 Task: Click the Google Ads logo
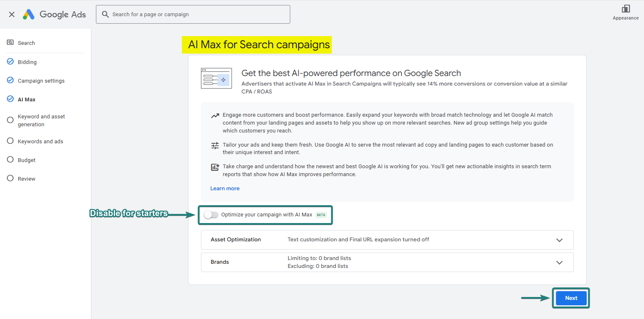(54, 15)
